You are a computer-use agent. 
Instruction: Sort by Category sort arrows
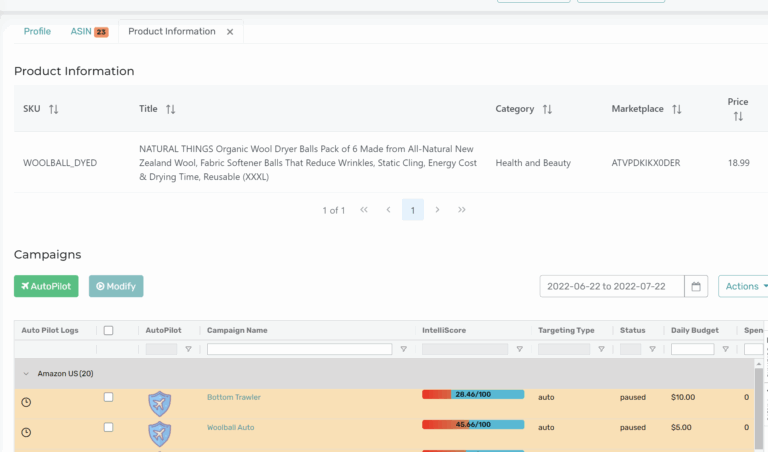pos(547,109)
